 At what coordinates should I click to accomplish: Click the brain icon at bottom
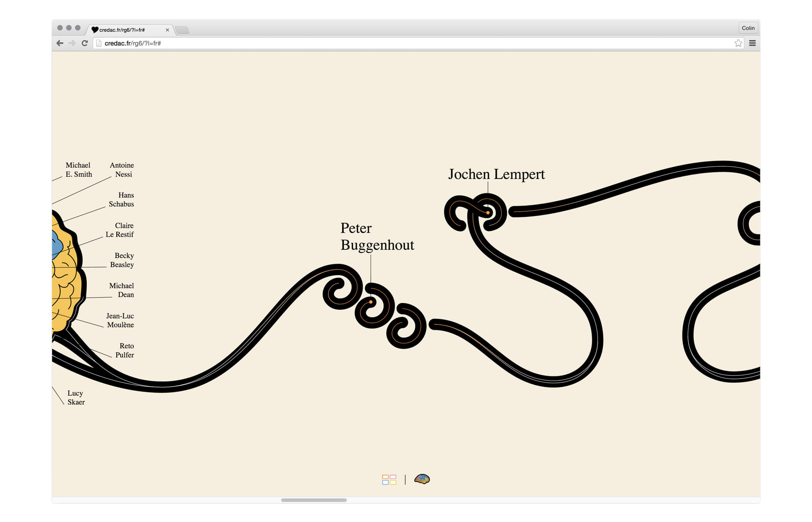point(422,479)
